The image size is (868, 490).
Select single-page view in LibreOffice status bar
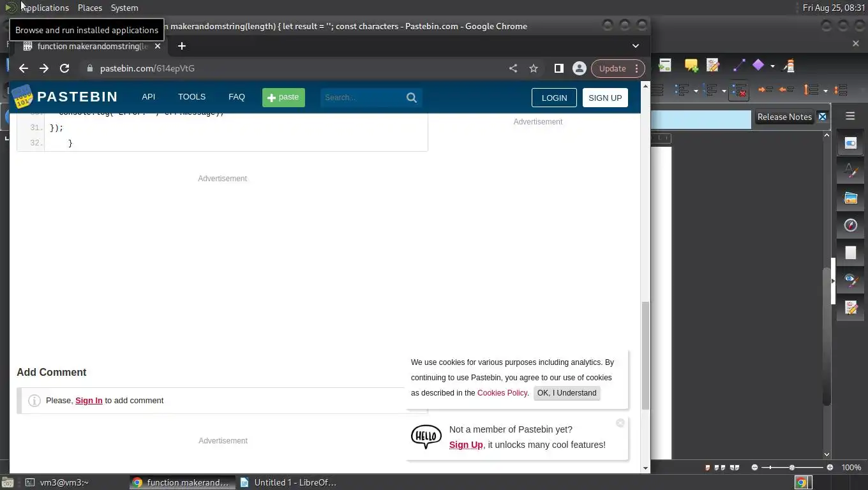pyautogui.click(x=708, y=468)
